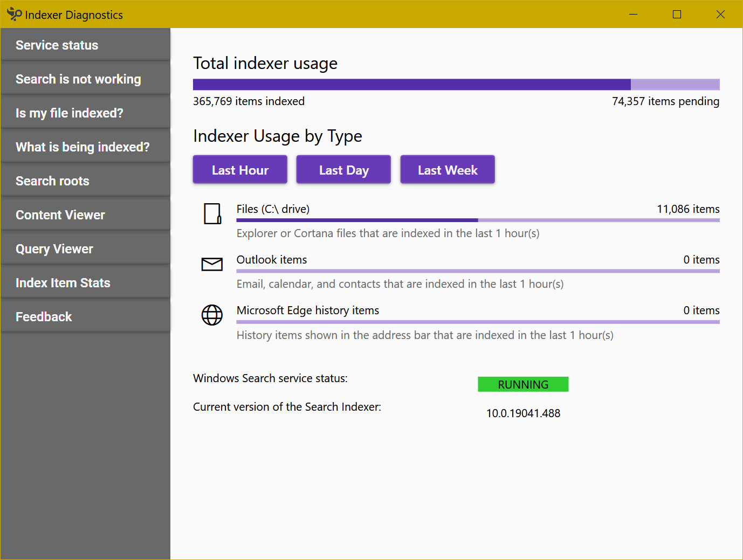Click the Outlook items usage bar

[478, 271]
